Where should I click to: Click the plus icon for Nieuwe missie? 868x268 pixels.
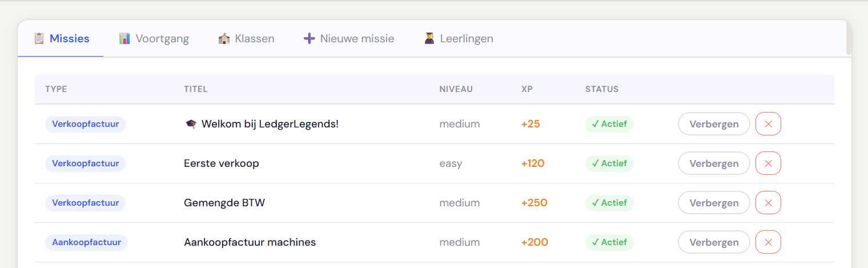click(309, 39)
